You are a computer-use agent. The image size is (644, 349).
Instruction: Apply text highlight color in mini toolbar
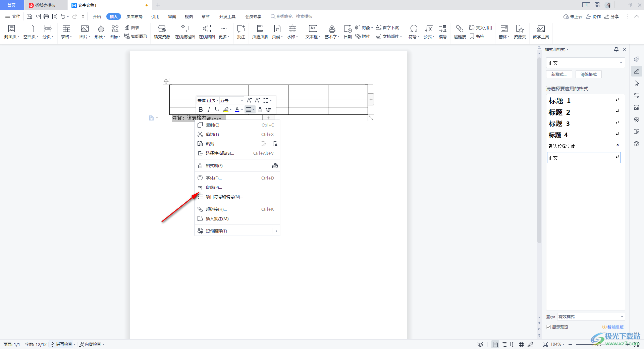pyautogui.click(x=226, y=109)
